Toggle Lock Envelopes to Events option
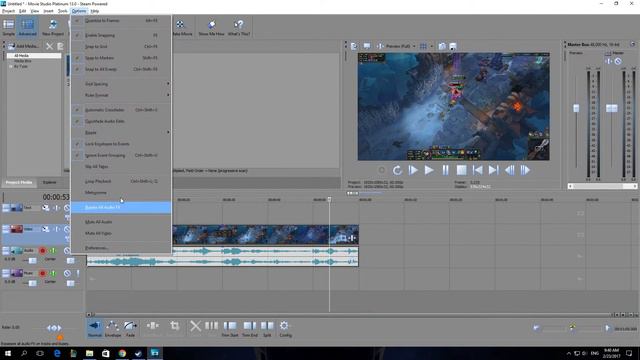 pos(121,144)
